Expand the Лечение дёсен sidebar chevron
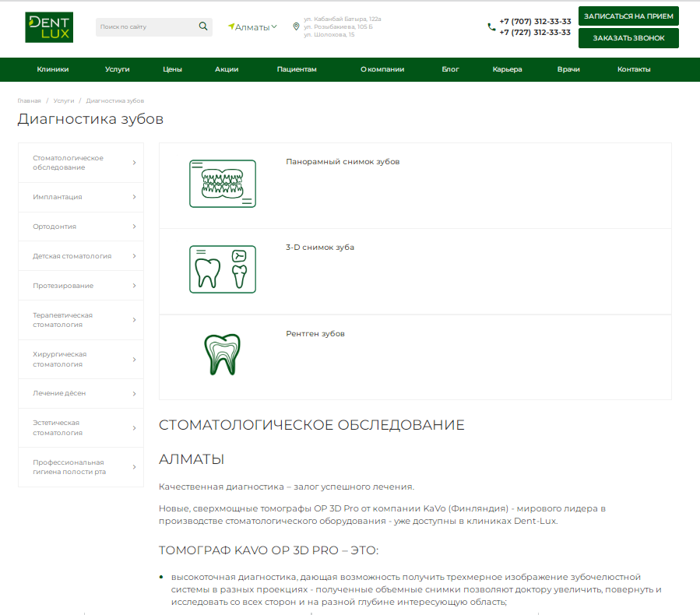700x615 pixels. click(135, 393)
